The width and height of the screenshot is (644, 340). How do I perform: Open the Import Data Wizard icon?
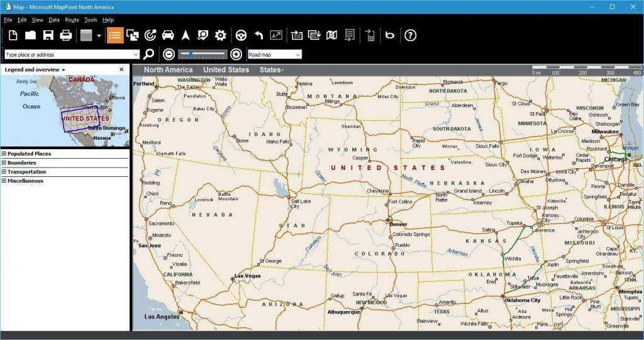tap(297, 35)
